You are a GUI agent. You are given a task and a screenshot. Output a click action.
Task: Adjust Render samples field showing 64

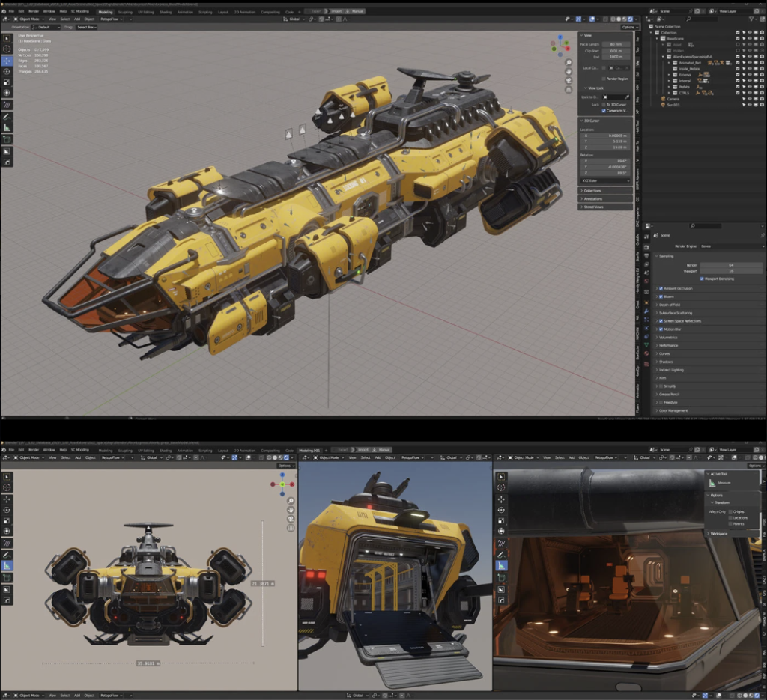(731, 265)
